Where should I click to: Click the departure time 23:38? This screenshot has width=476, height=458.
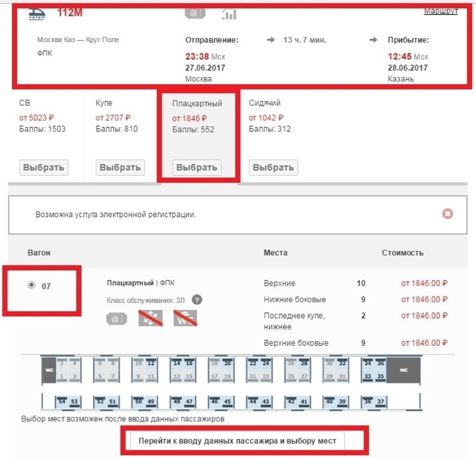(197, 56)
